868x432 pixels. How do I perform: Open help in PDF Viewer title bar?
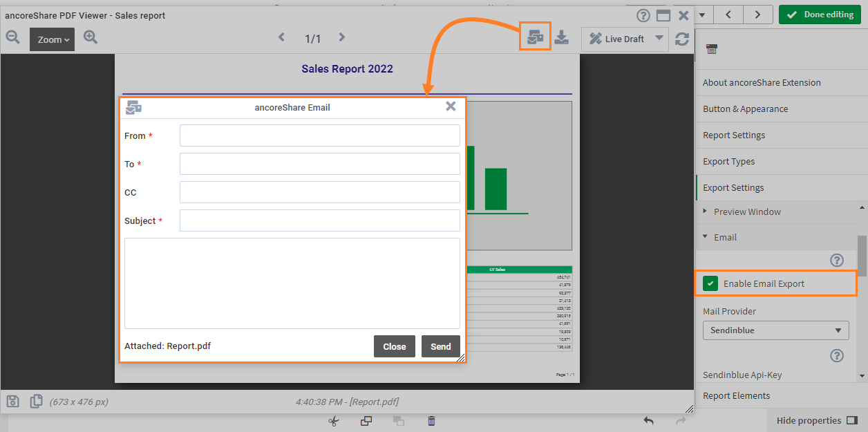pyautogui.click(x=643, y=16)
